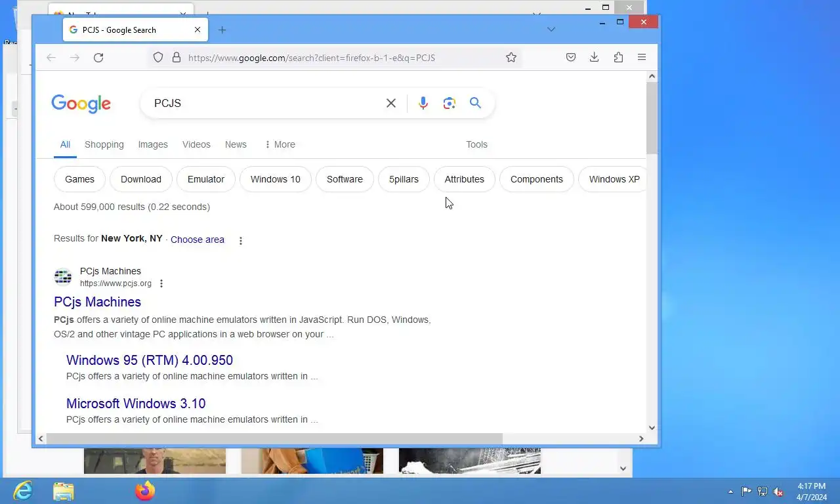Viewport: 840px width, 504px height.
Task: Open the Downloads arrow icon
Action: click(595, 58)
